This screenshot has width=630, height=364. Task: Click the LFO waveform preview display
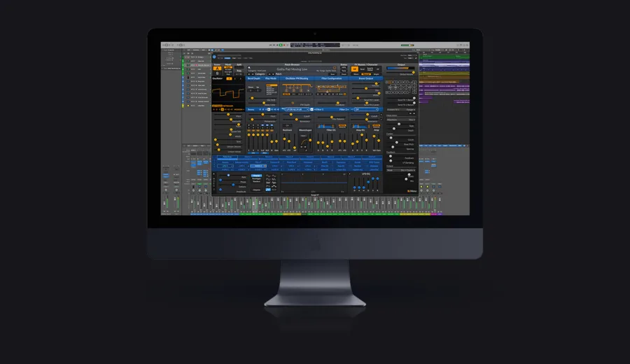(x=314, y=183)
